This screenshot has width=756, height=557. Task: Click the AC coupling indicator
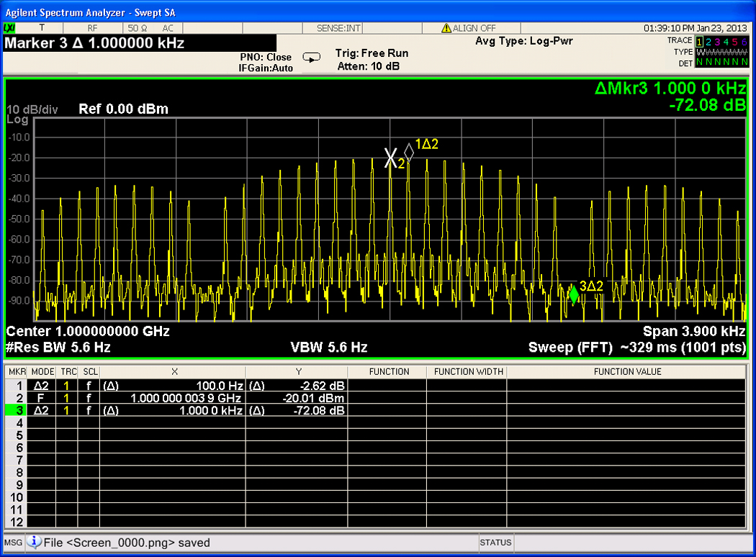(x=167, y=28)
